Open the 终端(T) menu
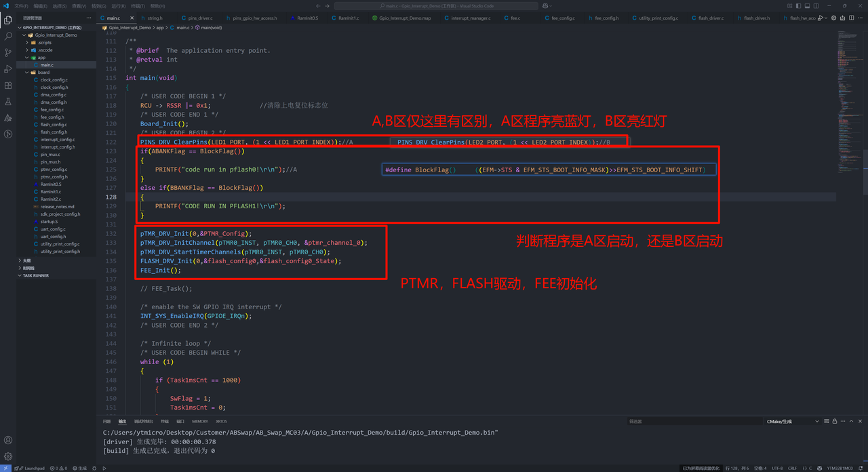 (138, 5)
